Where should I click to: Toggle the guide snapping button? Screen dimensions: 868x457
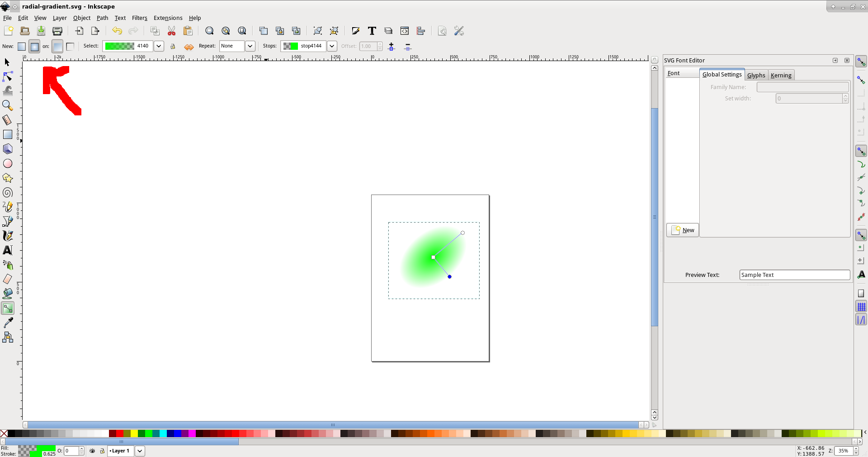pos(861,320)
